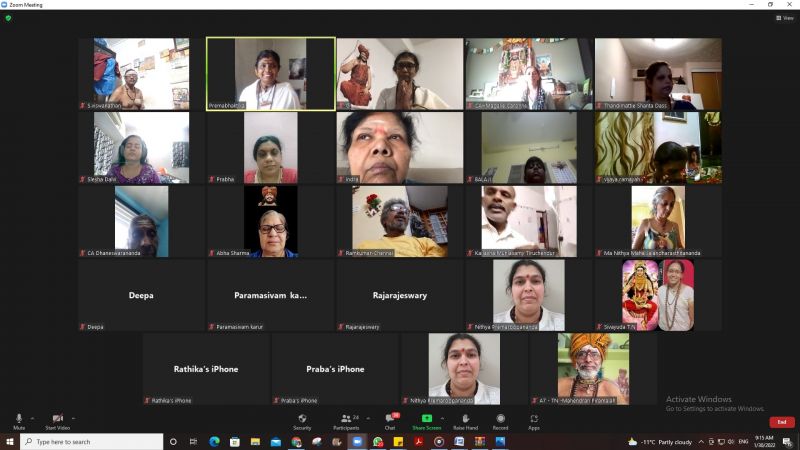Open the clock and date flyout

[764, 442]
